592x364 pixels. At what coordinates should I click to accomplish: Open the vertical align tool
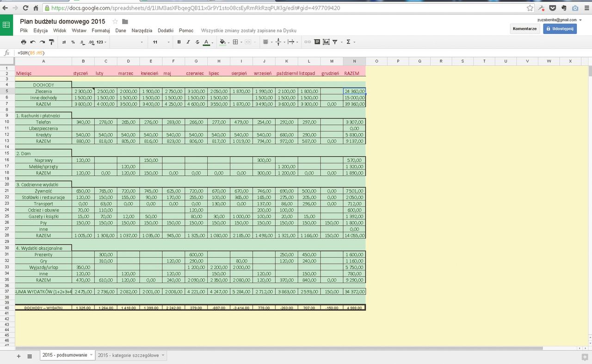(x=279, y=42)
